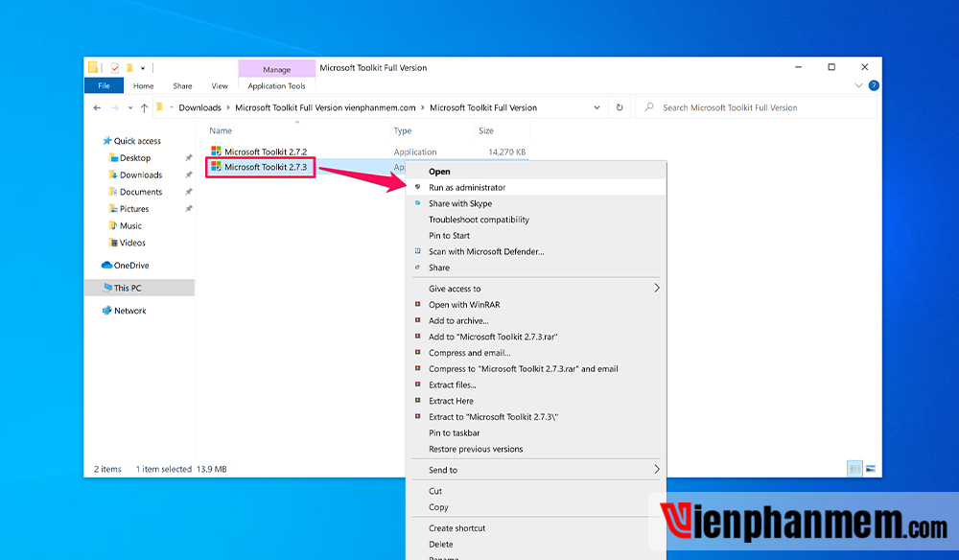The image size is (959, 560).
Task: Choose Run as administrator from context menu
Action: (467, 188)
